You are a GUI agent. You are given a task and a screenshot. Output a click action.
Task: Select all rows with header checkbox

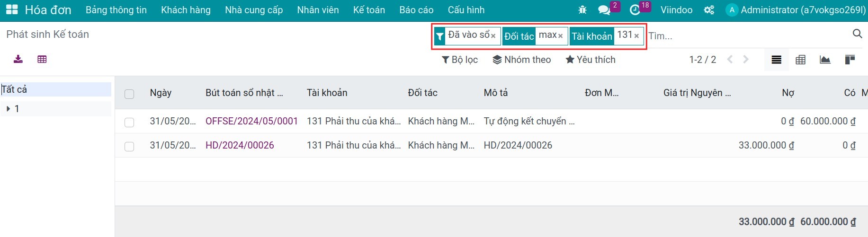[x=129, y=94]
